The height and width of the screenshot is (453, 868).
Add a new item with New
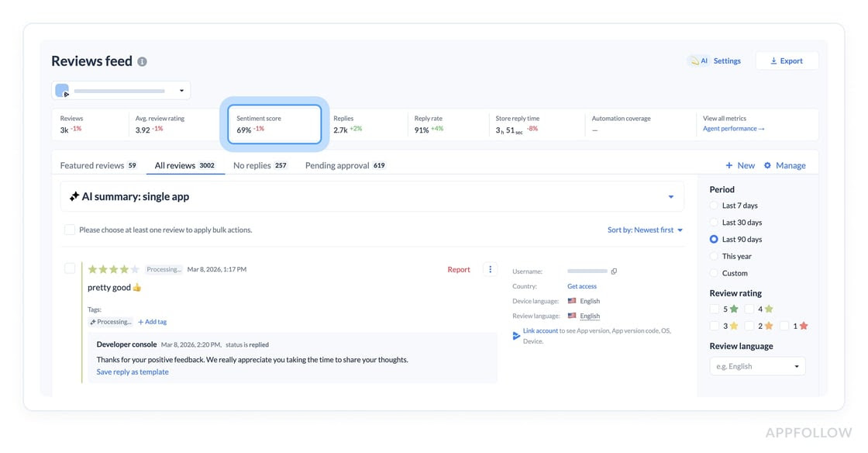coord(739,165)
